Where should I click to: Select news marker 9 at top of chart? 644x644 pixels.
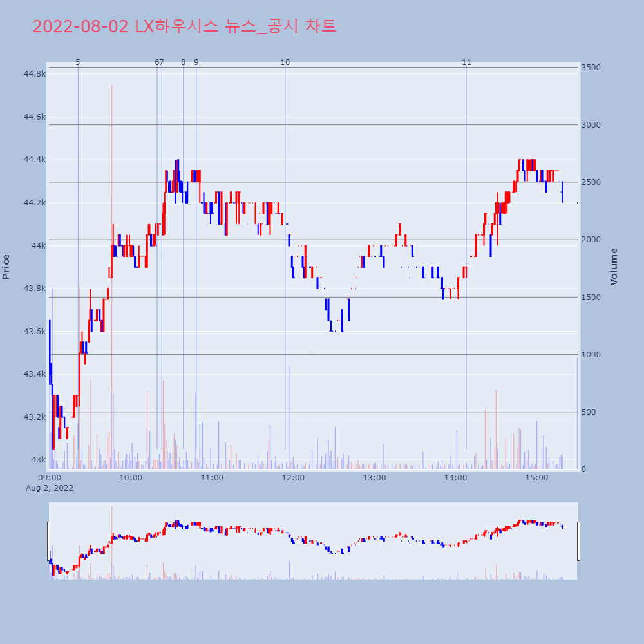pos(196,62)
